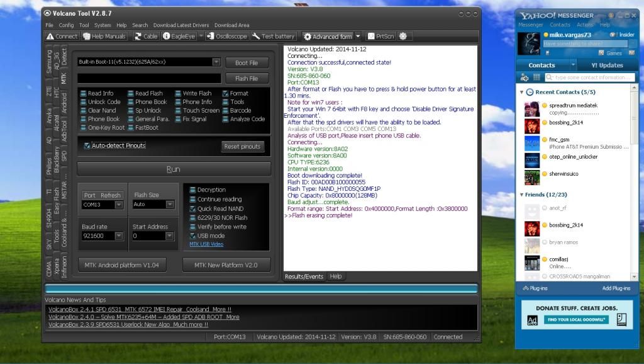This screenshot has height=364, width=644.
Task: Open the Config menu
Action: [66, 25]
